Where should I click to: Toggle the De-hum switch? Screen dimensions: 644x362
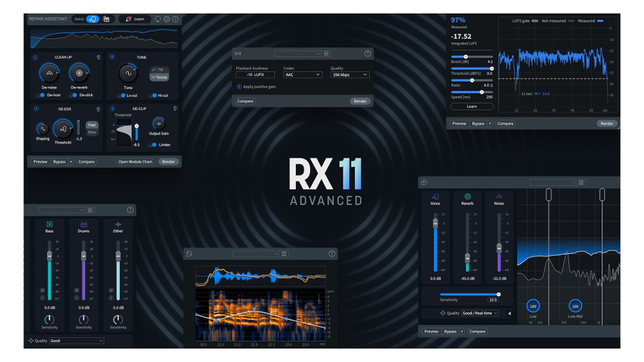click(42, 95)
